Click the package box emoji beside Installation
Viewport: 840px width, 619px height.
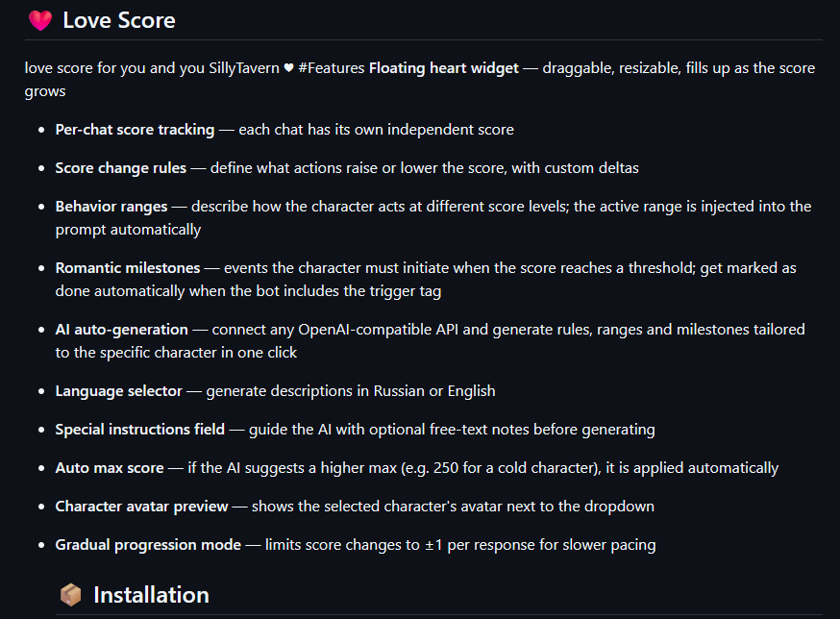[x=70, y=595]
